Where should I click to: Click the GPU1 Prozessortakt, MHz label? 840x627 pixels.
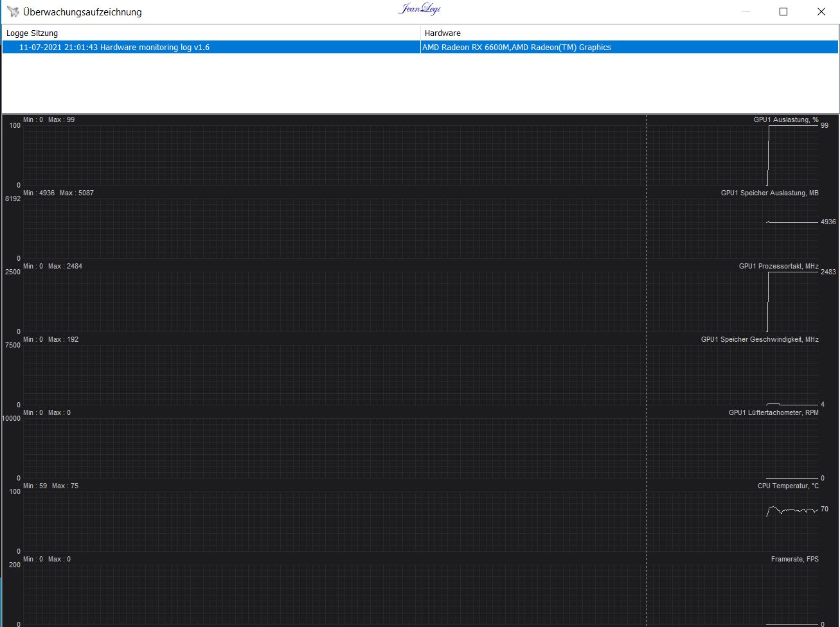pos(779,266)
